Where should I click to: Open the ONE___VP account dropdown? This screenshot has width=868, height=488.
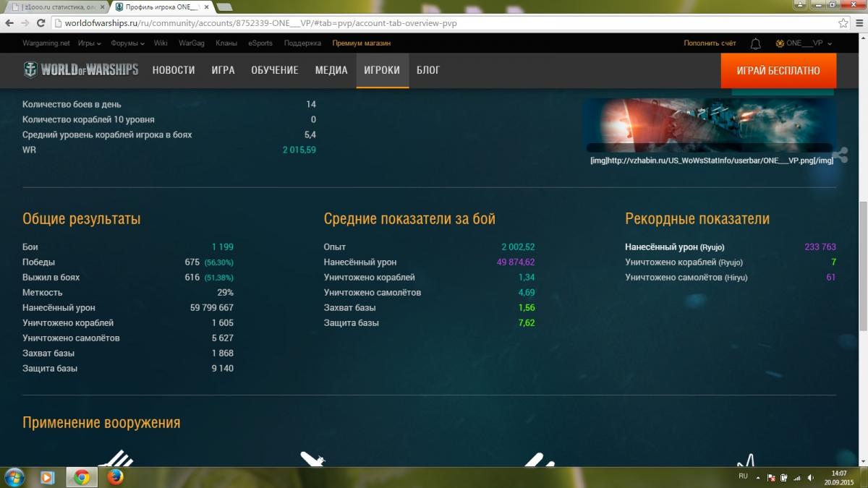coord(804,43)
